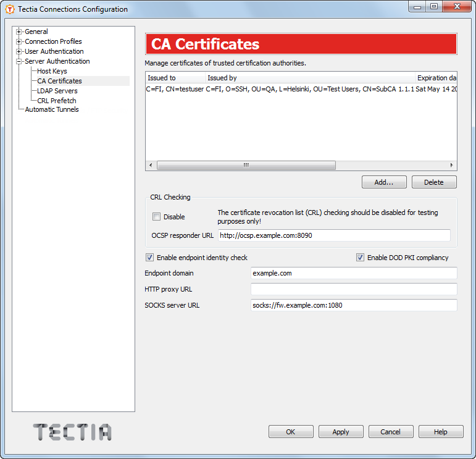Click the certificate list left scroll arrow

point(151,165)
